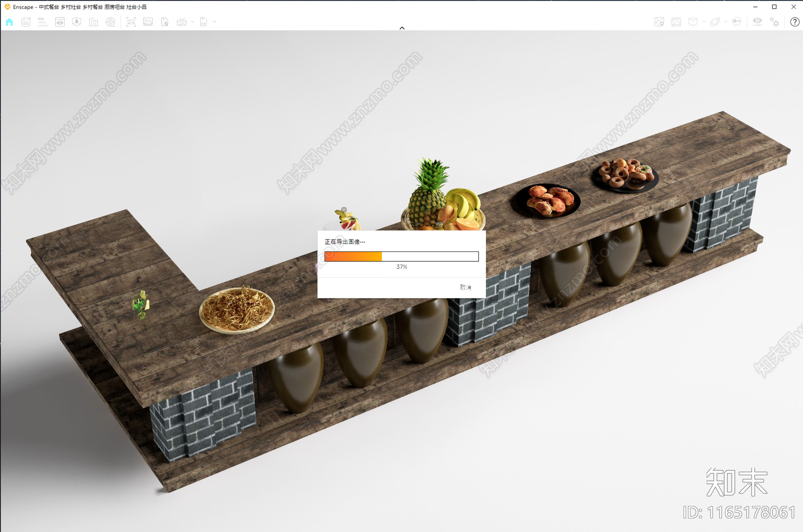
Task: Open the view management notes icon
Action: (x=26, y=22)
